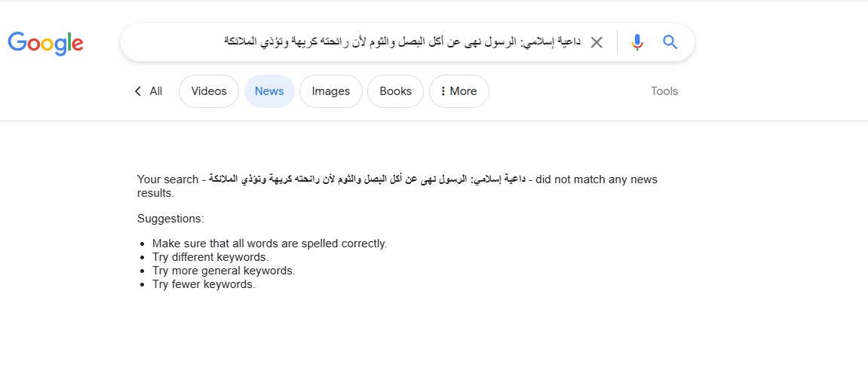This screenshot has height=383, width=868.
Task: Clear the search box with the X icon
Action: point(597,42)
